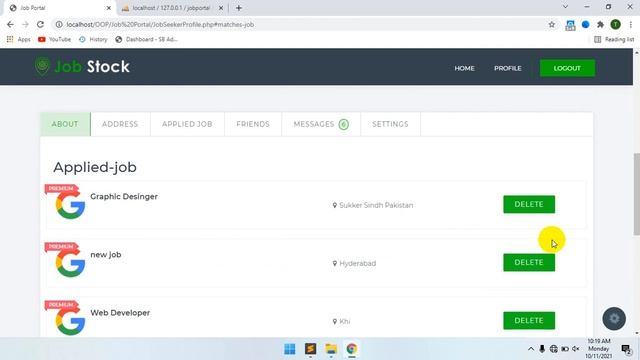
Task: Click the save-page extension icon in toolbar
Action: [x=570, y=25]
